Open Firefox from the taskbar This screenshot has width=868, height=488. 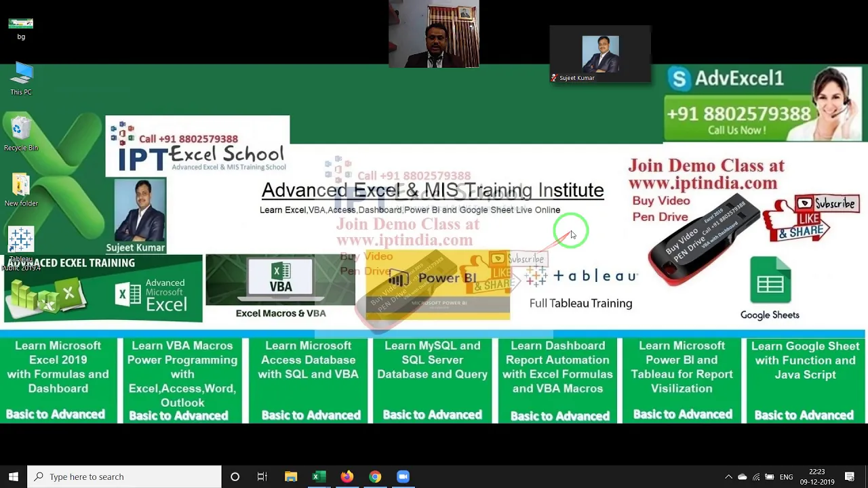347,476
